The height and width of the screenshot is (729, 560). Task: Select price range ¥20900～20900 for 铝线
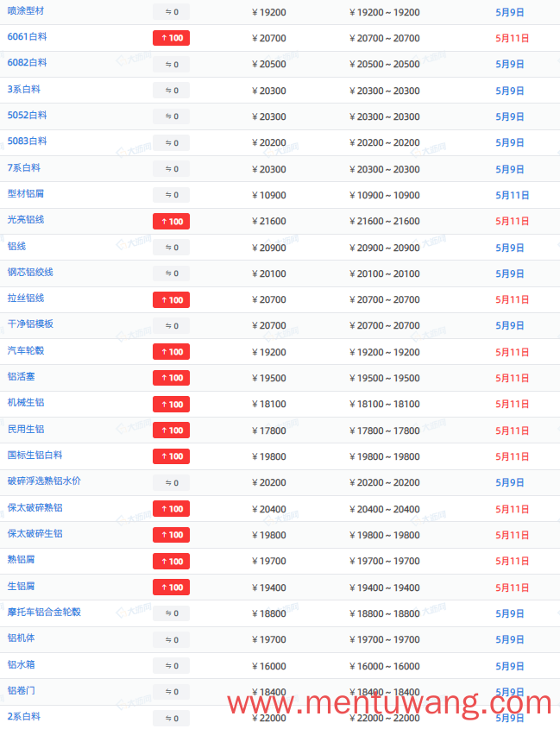[x=385, y=248]
